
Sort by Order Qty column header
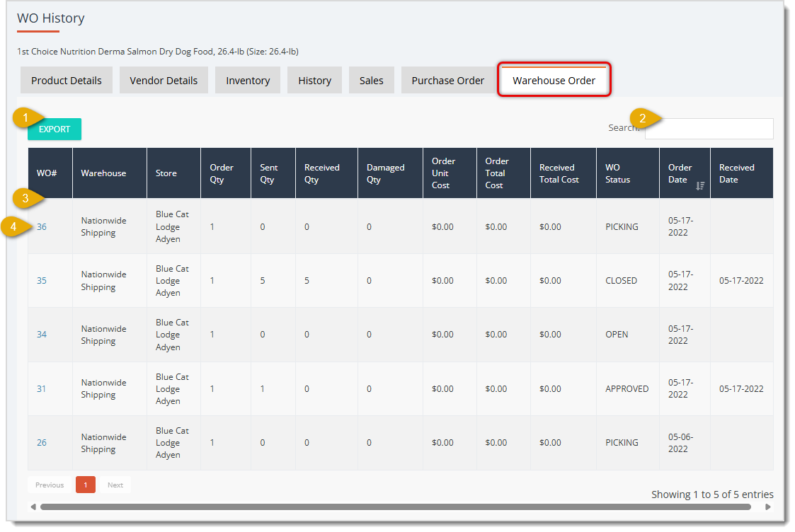(226, 173)
